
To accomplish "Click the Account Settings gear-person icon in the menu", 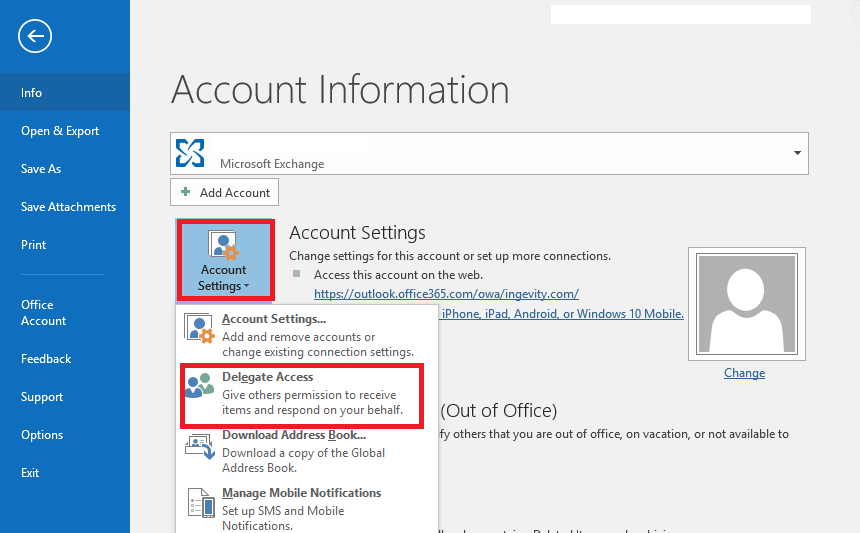I will [x=199, y=329].
